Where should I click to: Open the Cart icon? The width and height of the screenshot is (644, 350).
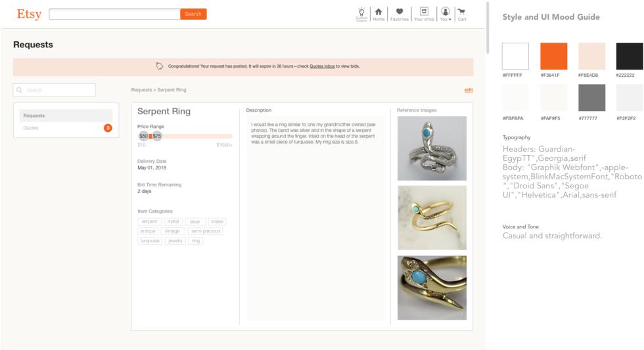tap(462, 14)
